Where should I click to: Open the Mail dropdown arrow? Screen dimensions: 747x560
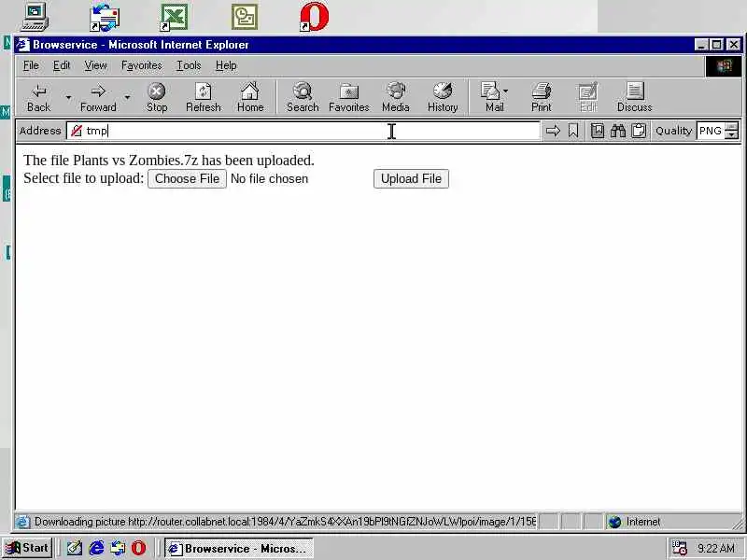(x=505, y=91)
